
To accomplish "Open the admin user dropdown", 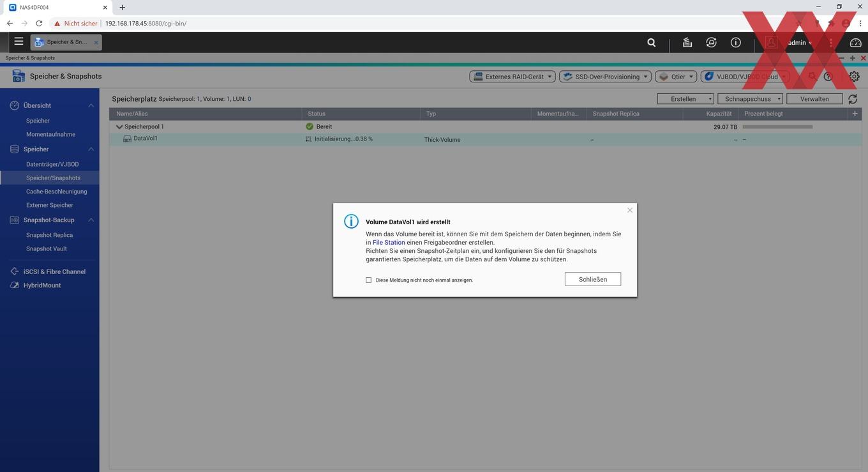I will coord(800,43).
